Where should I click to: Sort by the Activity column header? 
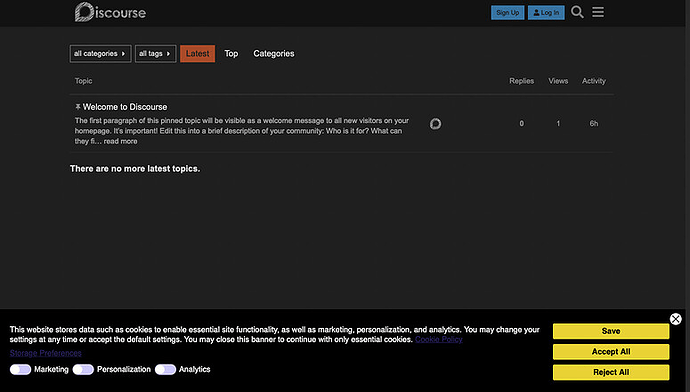click(x=594, y=81)
